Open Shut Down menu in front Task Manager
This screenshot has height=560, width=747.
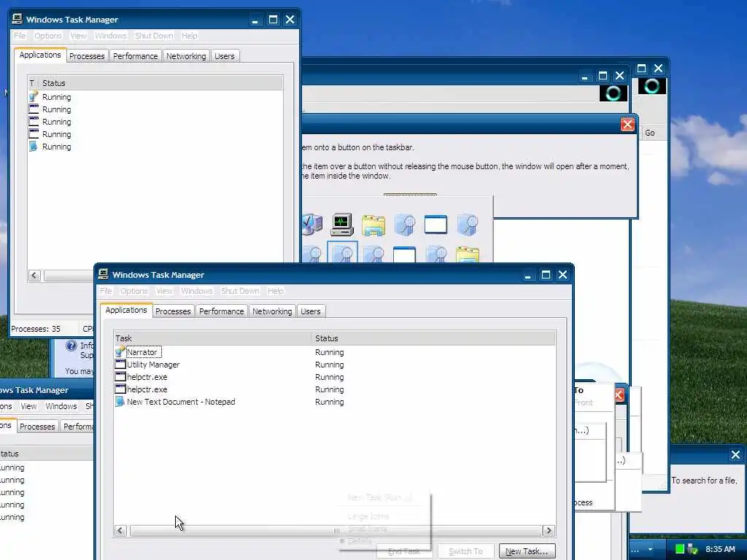(x=240, y=291)
